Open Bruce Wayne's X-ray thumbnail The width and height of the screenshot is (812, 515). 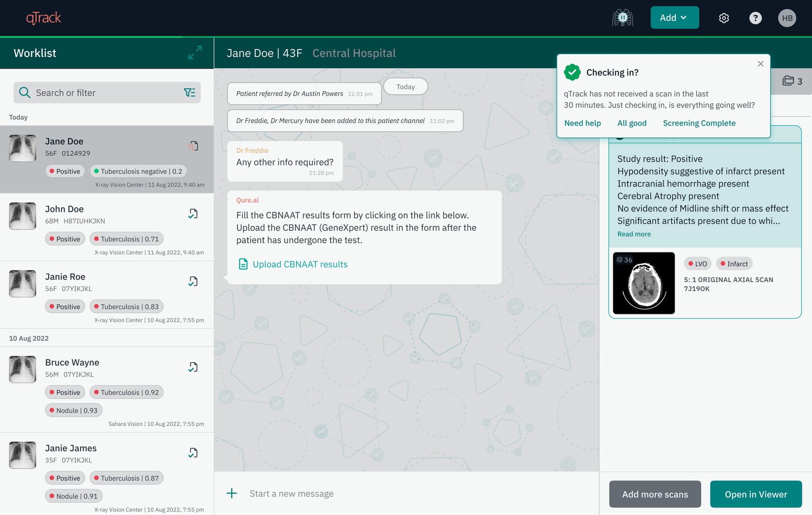pyautogui.click(x=22, y=369)
